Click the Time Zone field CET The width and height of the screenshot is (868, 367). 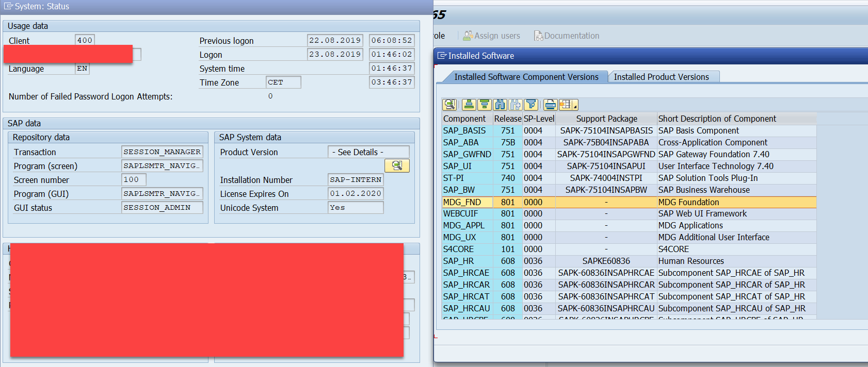(x=283, y=82)
